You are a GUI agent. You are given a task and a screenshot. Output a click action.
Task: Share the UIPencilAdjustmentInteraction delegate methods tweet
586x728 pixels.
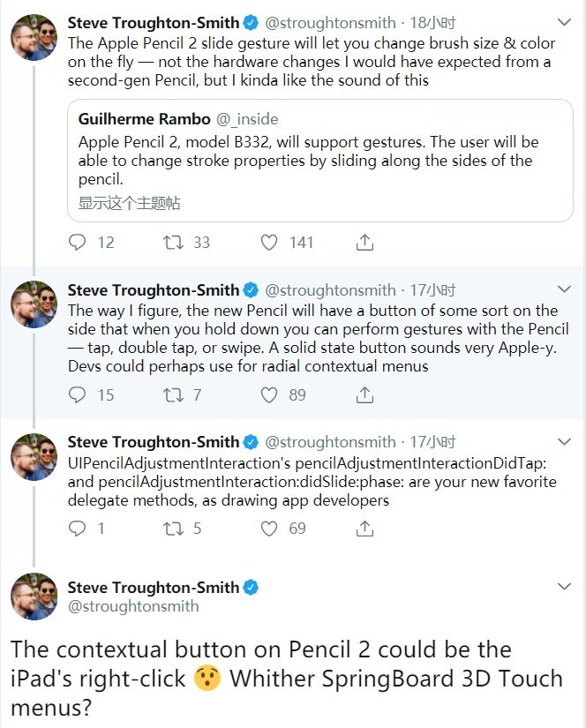(x=364, y=528)
